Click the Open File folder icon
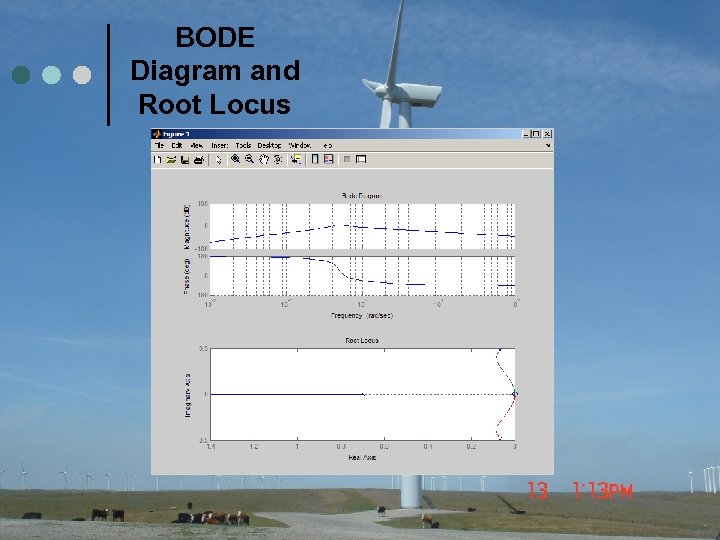This screenshot has height=540, width=720. point(171,159)
